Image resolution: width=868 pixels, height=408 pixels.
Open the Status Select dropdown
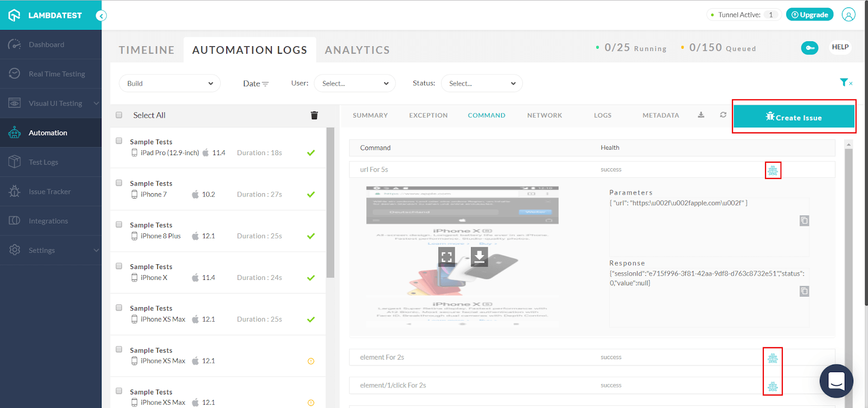tap(482, 84)
